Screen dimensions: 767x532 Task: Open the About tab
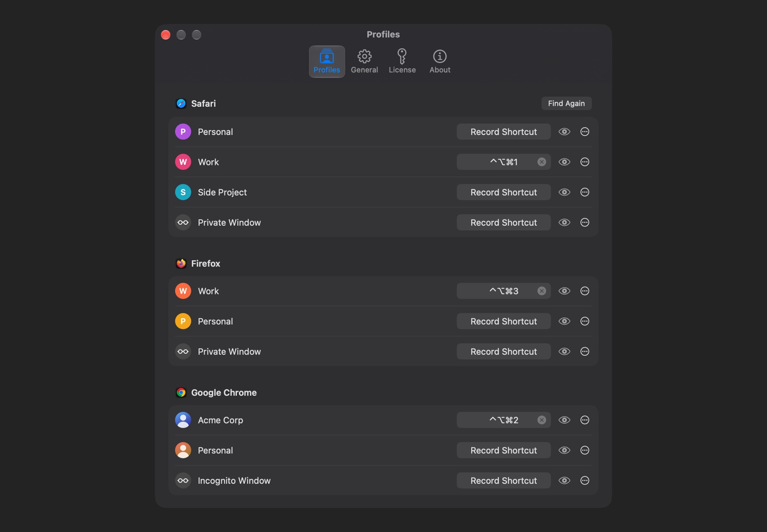point(440,61)
